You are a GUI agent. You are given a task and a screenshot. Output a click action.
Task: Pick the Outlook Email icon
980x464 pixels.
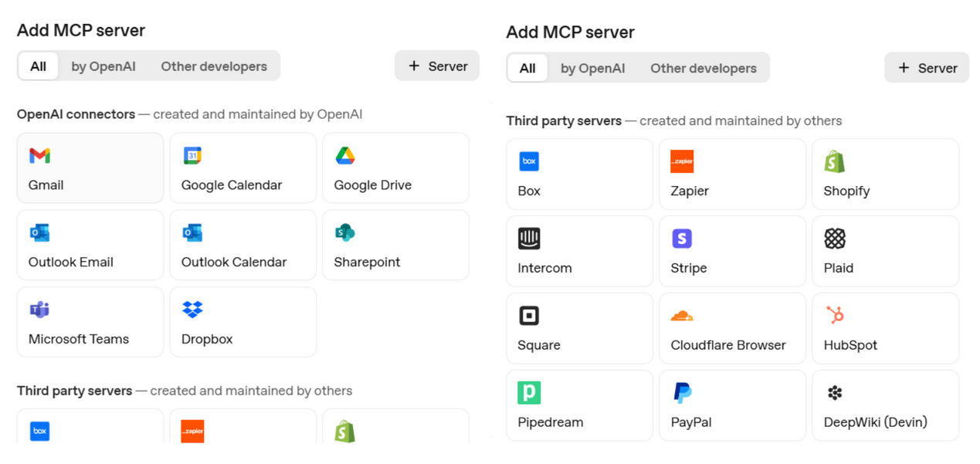39,232
